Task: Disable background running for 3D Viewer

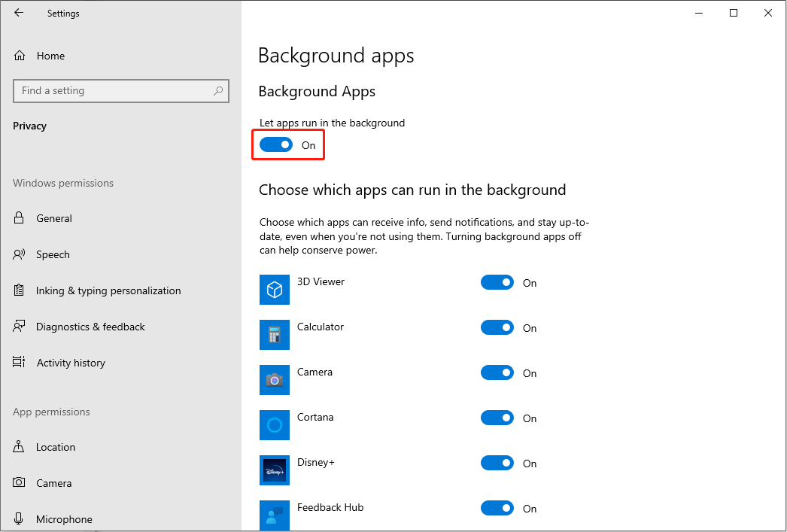Action: click(x=497, y=283)
